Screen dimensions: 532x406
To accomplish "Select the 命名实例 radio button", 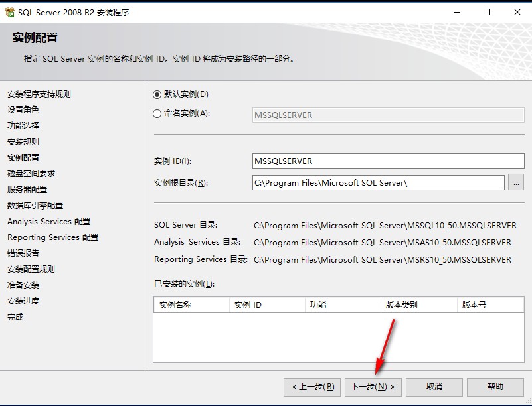I will coord(157,114).
